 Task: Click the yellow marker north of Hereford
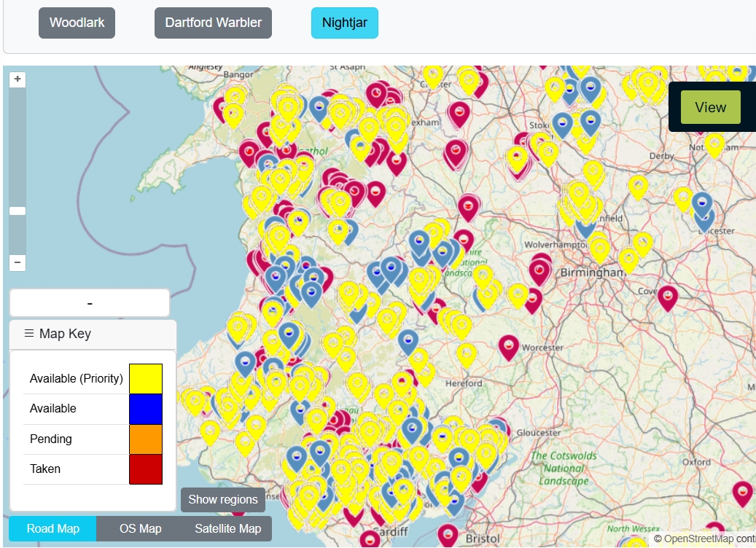coord(467,356)
